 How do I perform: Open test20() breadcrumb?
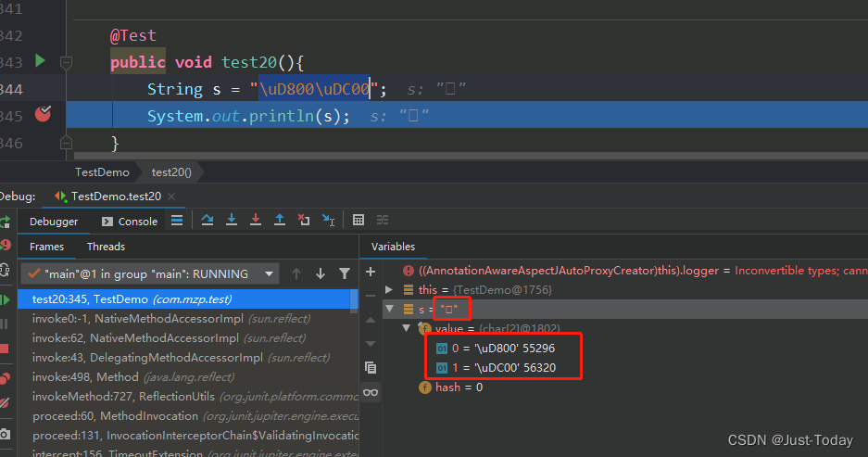click(171, 172)
